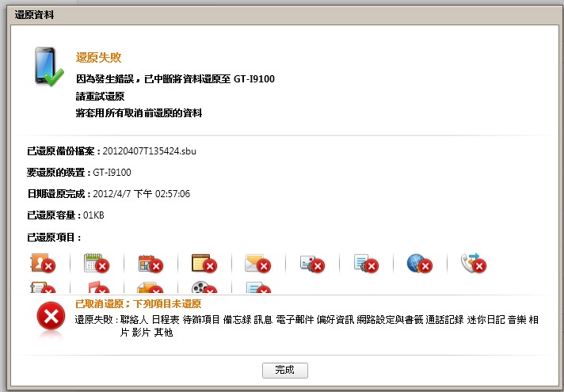The image size is (564, 392).
Task: Click the failed items list starting 聯絡人
Action: [329, 325]
